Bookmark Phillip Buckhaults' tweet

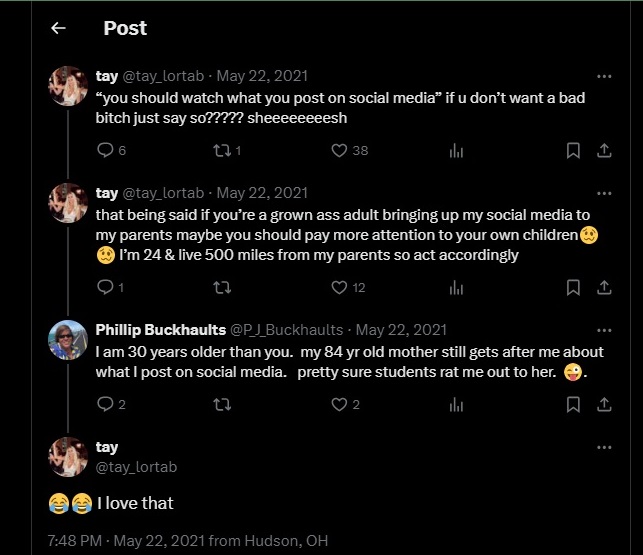coord(573,404)
